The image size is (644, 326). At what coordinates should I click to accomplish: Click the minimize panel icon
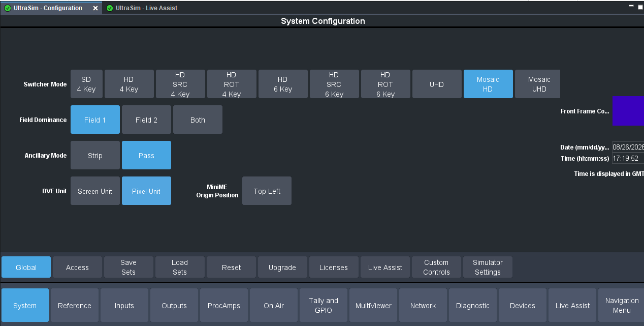(631, 6)
